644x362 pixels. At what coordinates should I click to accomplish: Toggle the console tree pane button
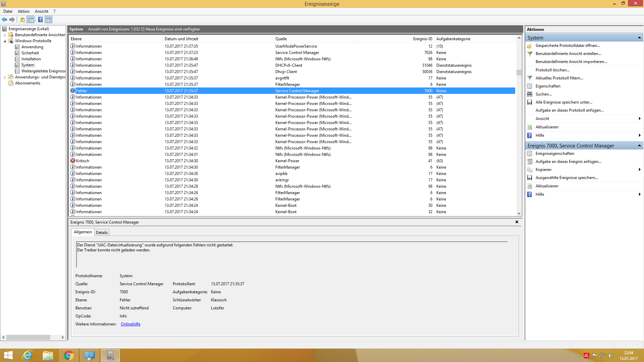(31, 19)
